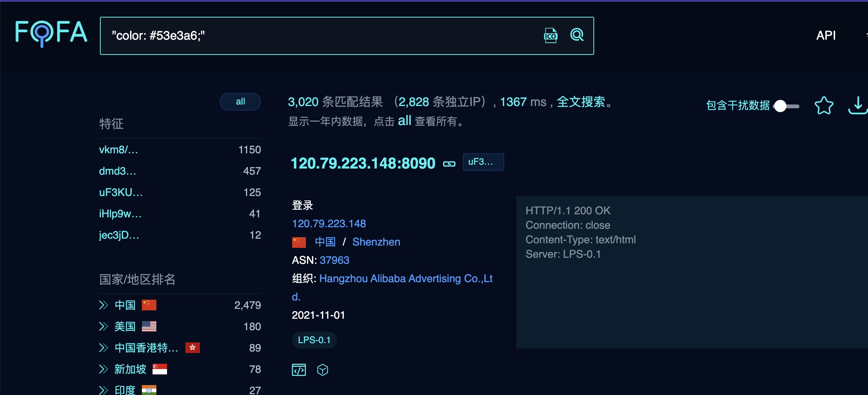Click the magnifier search icon
The width and height of the screenshot is (868, 395).
click(x=577, y=35)
